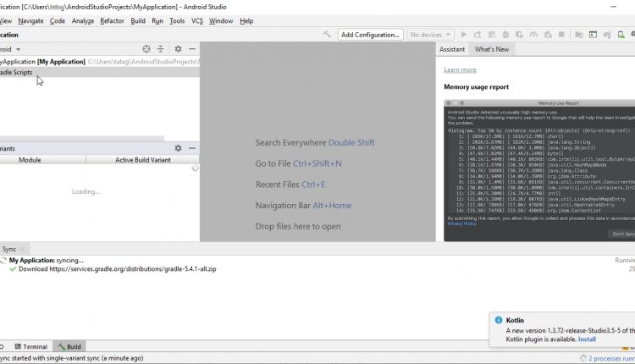Open the Tools menu
Screen dimensions: 635x364
[x=177, y=21]
